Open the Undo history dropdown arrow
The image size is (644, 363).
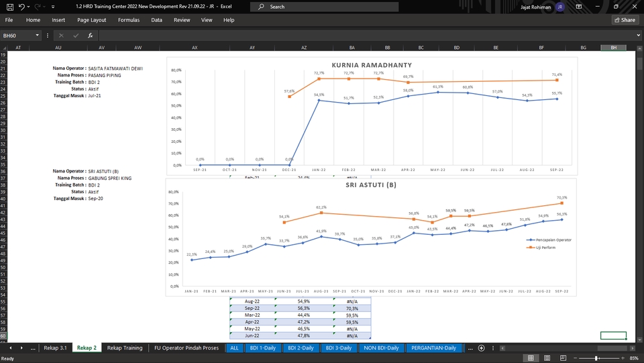(28, 7)
